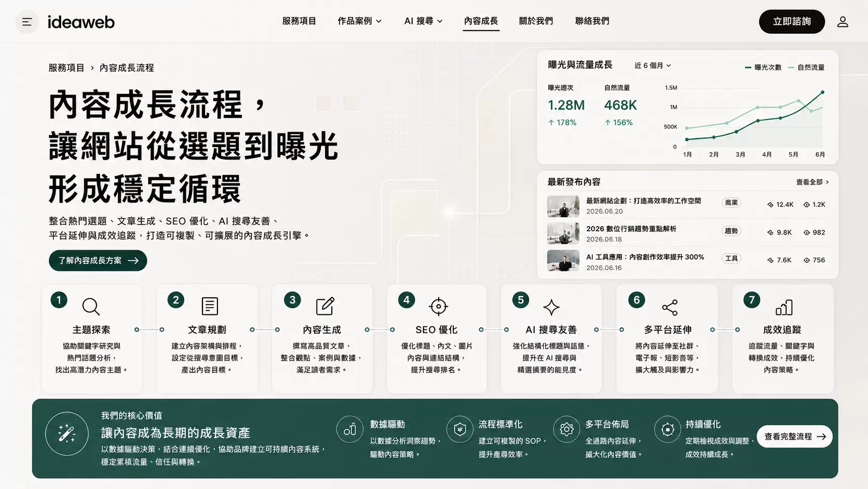Open the 近 6 個月 period dropdown
The image size is (868, 489).
pos(653,65)
